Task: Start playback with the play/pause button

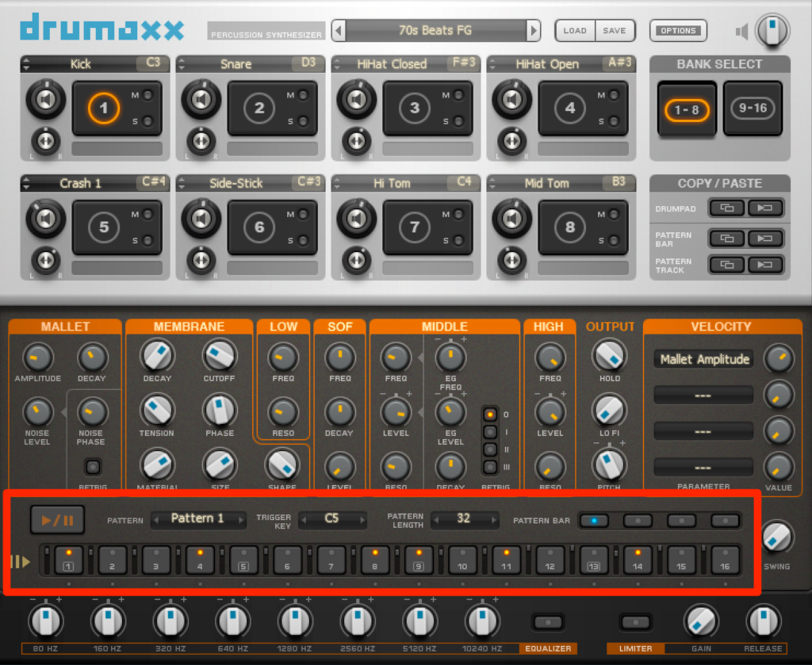Action: click(57, 520)
